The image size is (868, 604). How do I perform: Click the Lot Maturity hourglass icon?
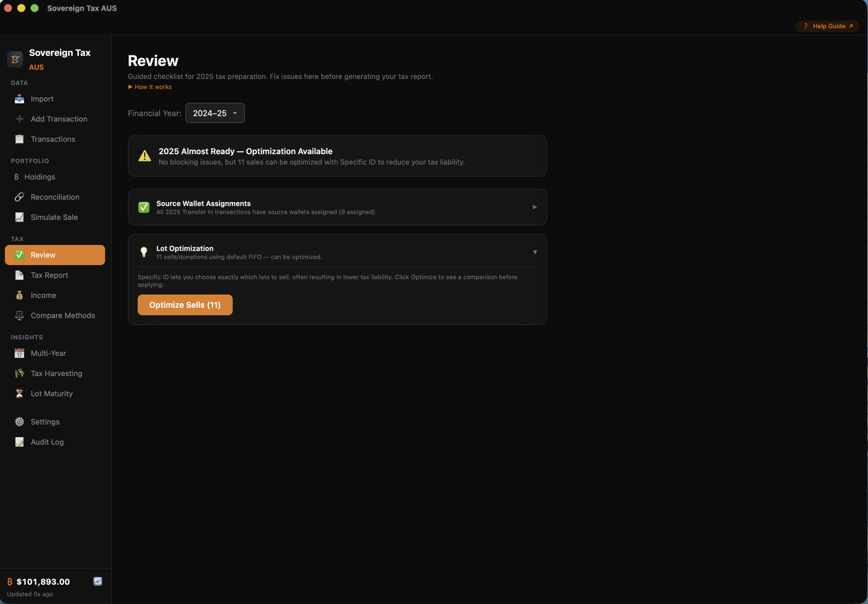19,393
